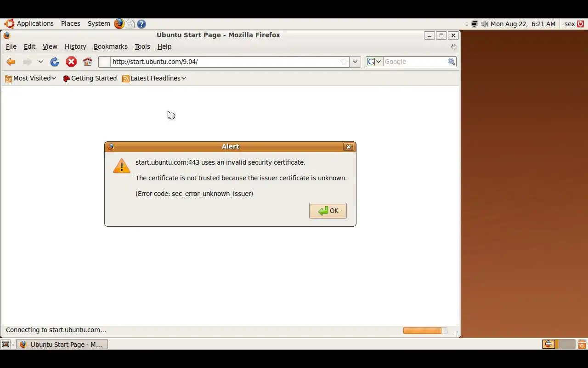Viewport: 588px width, 368px height.
Task: Open the Bookmarks menu
Action: (110, 46)
